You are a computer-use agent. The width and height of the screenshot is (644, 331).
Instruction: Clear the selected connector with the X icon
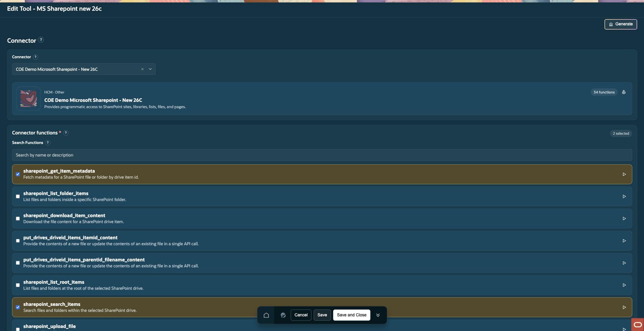coord(142,69)
